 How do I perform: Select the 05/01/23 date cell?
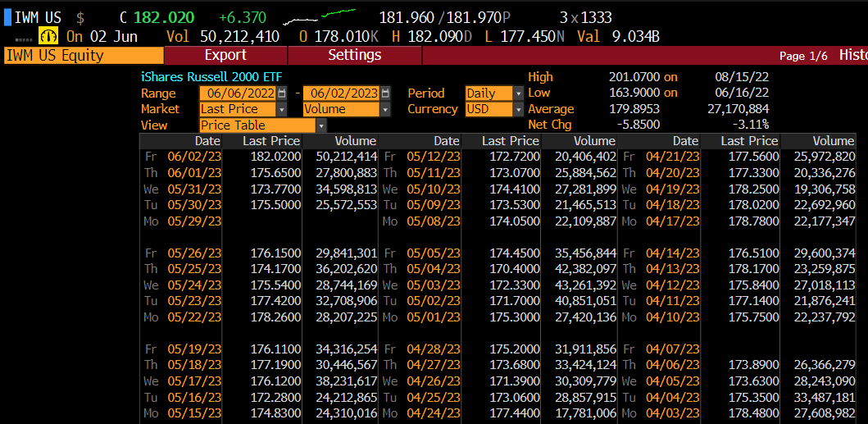[x=433, y=317]
